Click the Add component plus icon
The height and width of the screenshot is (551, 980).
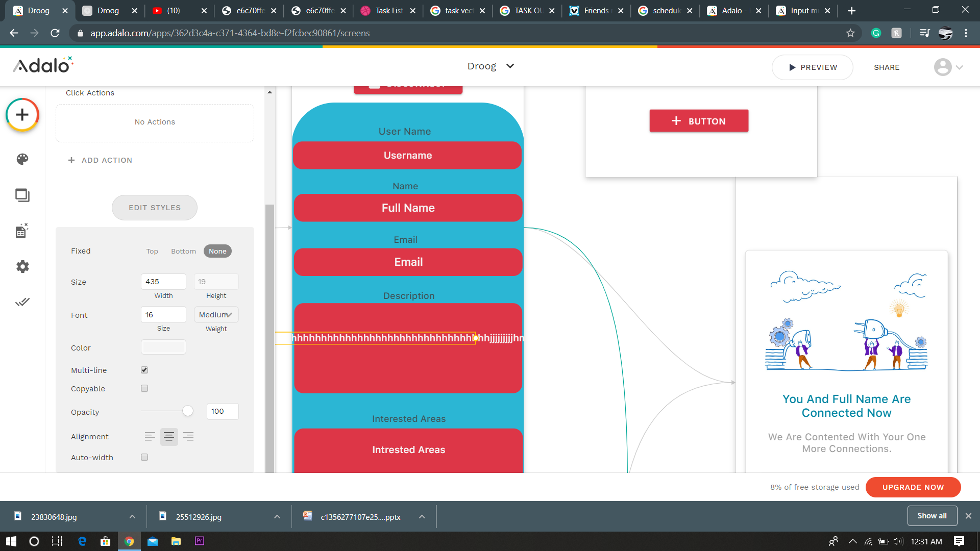(x=22, y=115)
